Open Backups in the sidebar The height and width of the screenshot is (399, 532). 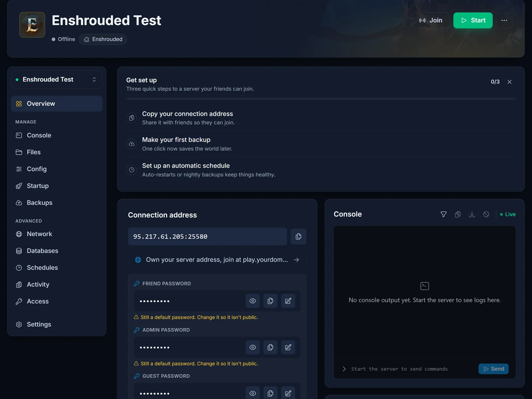coord(57,203)
